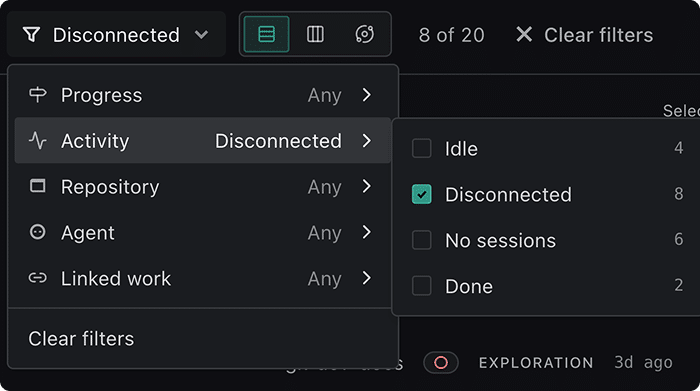
Task: Open the orbit graph view icon
Action: [x=364, y=34]
